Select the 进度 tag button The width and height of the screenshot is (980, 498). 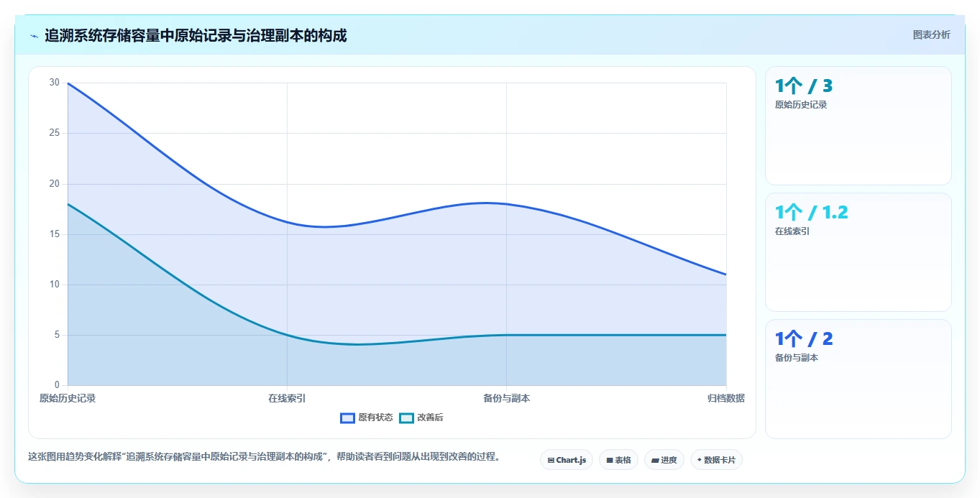pos(664,460)
